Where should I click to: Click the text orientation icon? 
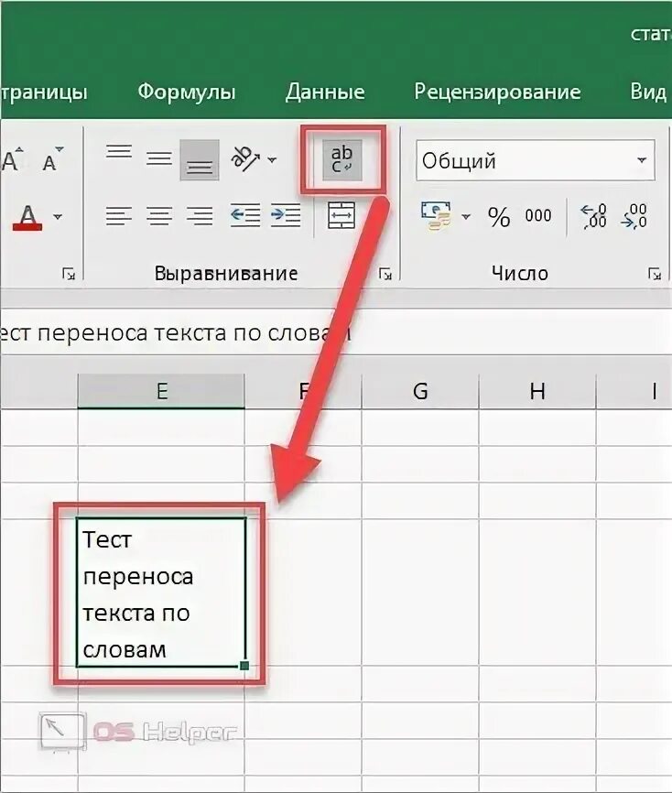tap(245, 158)
